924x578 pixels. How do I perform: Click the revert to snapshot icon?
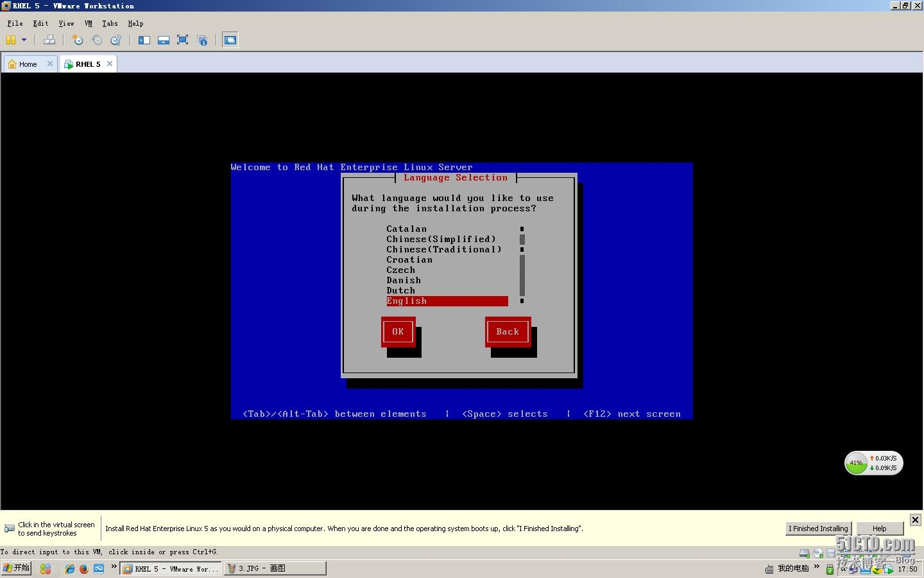[97, 40]
